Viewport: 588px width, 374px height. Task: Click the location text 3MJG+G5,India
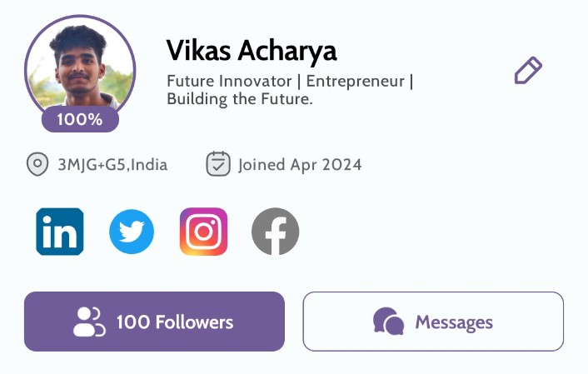(112, 165)
